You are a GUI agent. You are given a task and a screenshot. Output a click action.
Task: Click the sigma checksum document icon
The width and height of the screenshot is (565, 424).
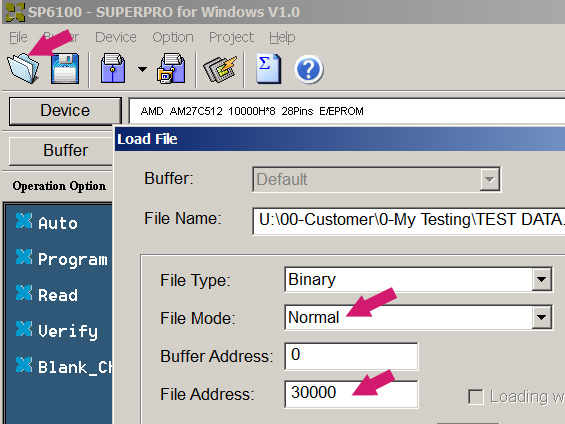[268, 68]
